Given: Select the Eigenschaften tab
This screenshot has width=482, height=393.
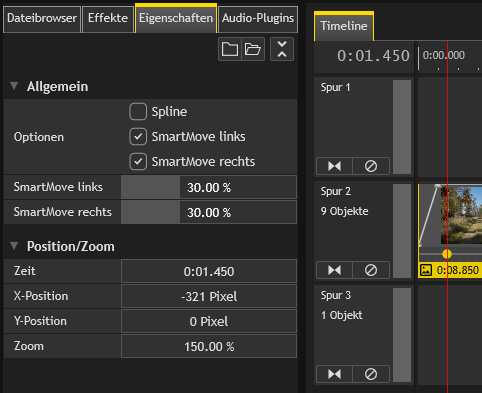Looking at the screenshot, I should (176, 18).
